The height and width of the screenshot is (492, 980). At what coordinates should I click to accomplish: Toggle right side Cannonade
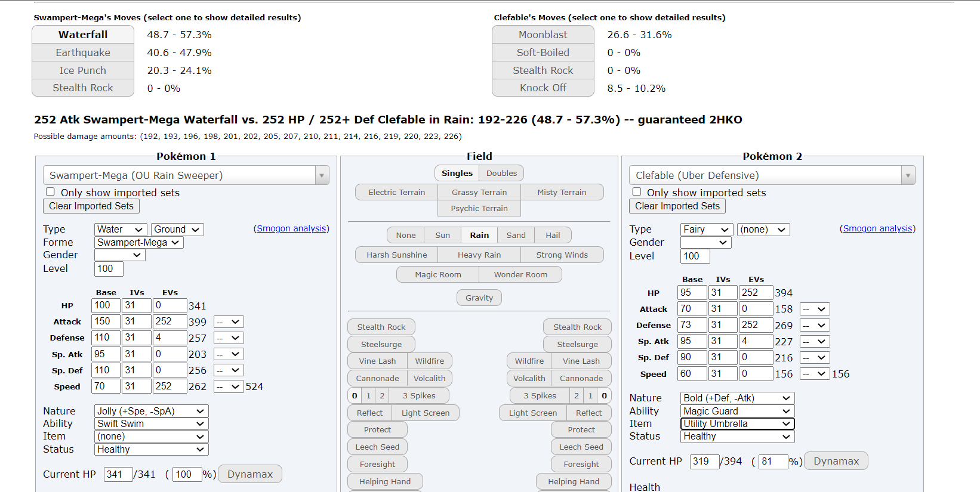[x=581, y=378]
